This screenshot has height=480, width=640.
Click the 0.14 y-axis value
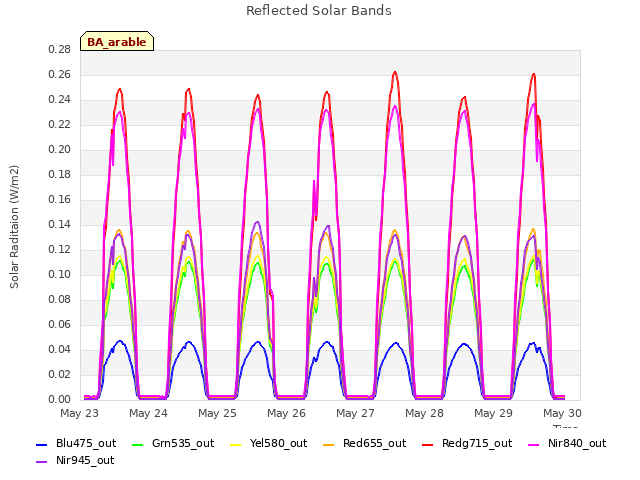[60, 224]
